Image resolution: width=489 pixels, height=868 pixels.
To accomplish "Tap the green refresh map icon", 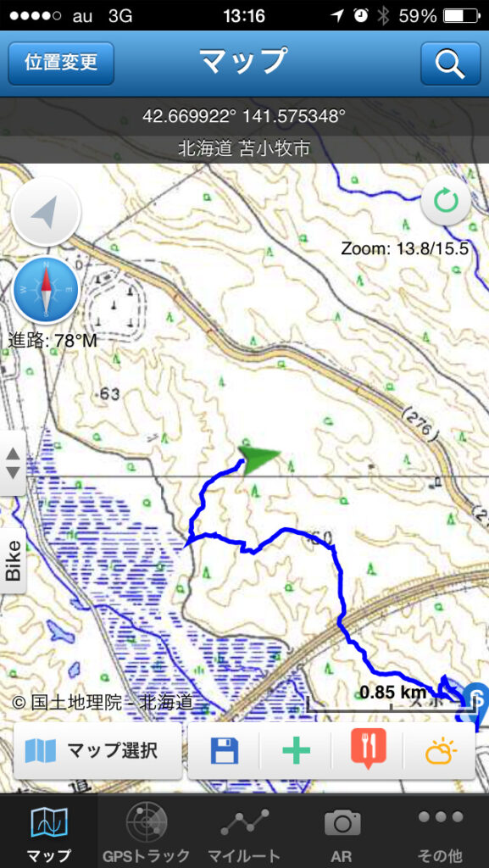I will click(446, 200).
